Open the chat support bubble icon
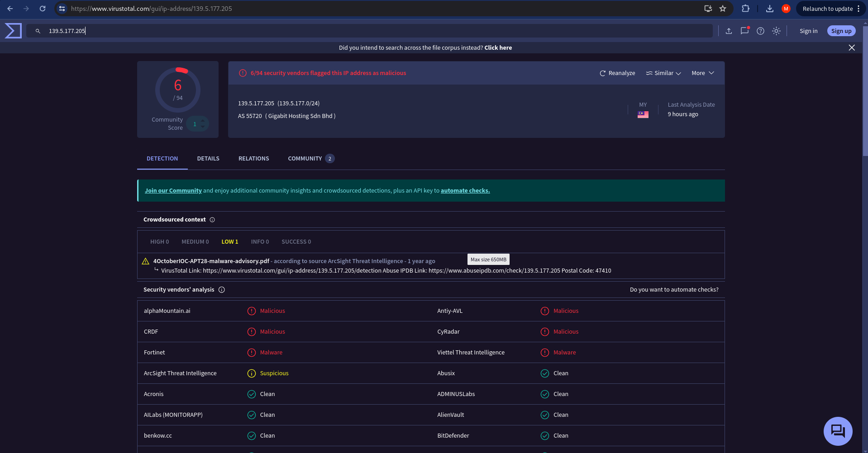This screenshot has width=868, height=453. click(x=838, y=431)
